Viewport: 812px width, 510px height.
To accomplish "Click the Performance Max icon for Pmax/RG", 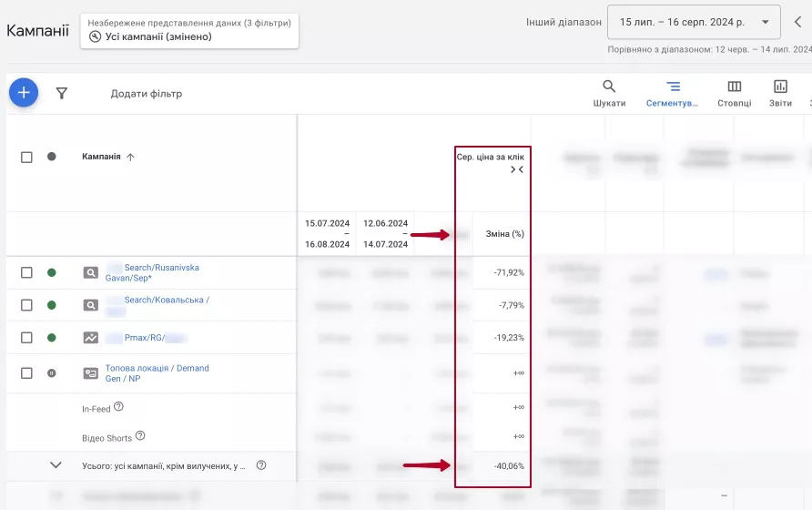I will pos(91,338).
